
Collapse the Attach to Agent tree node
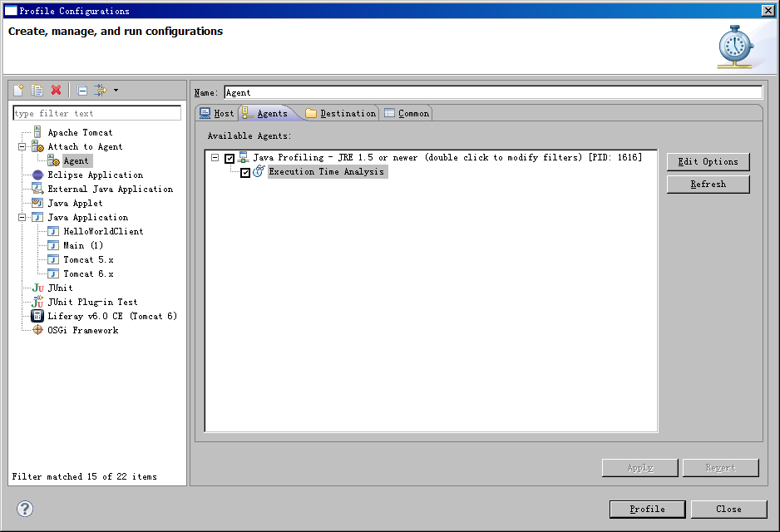[x=22, y=146]
